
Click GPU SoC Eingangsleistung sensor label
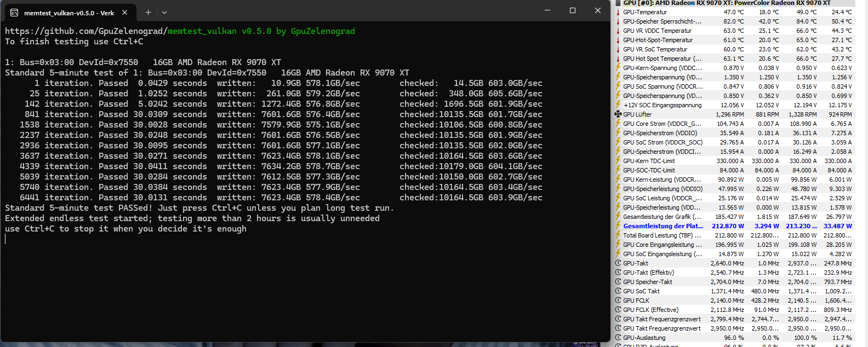click(662, 254)
